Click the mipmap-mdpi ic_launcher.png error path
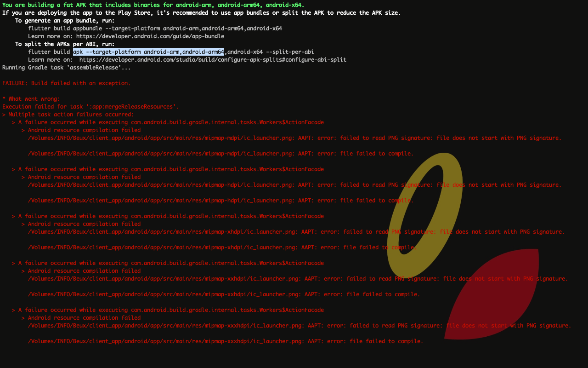 click(x=294, y=138)
